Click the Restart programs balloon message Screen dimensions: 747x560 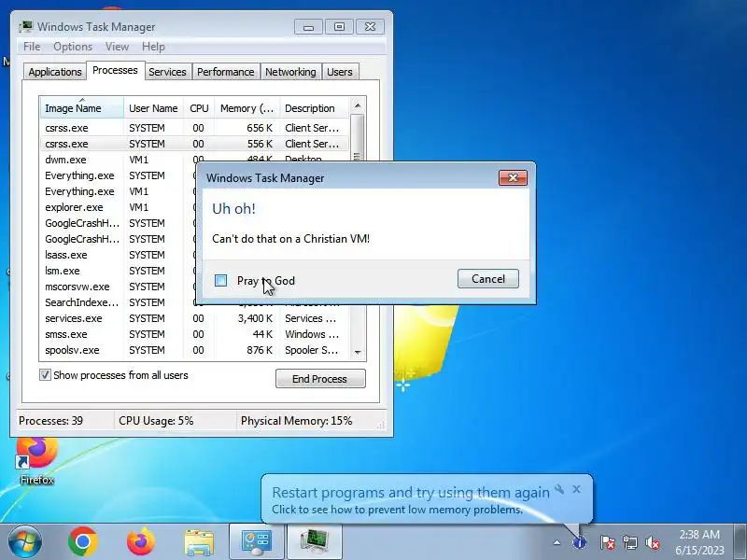click(411, 493)
